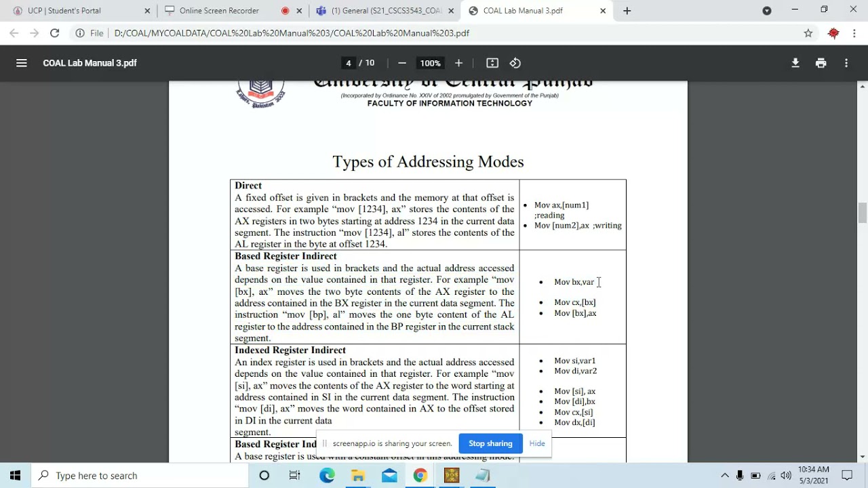Screen dimensions: 868x488
Task: Click the Based Register Indirect heading
Action: (285, 256)
